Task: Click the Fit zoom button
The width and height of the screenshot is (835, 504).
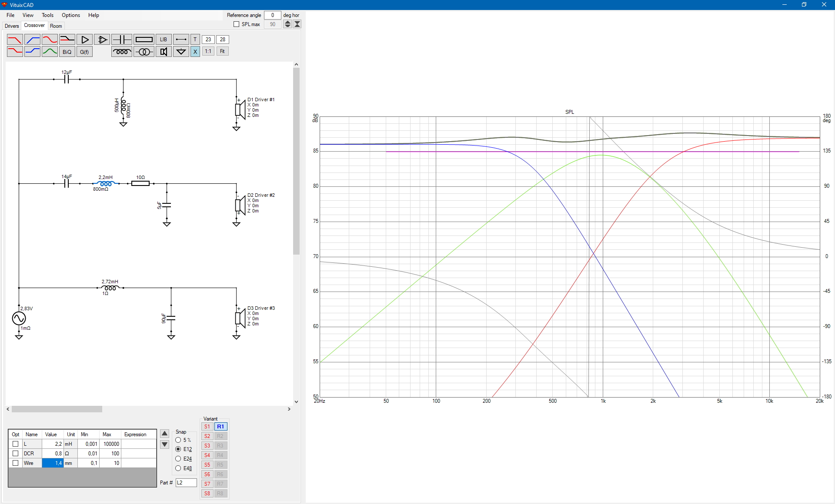Action: pyautogui.click(x=222, y=51)
